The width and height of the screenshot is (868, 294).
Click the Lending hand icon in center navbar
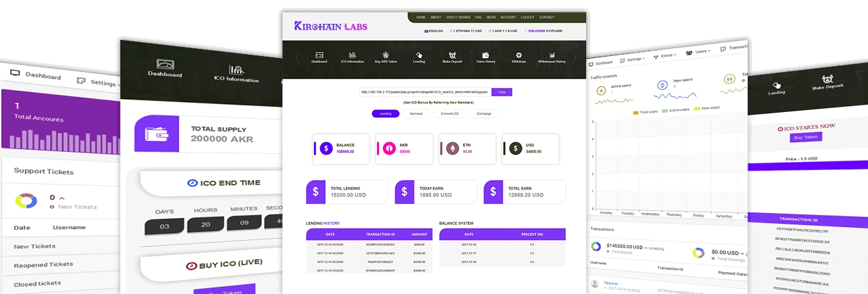coord(419,56)
